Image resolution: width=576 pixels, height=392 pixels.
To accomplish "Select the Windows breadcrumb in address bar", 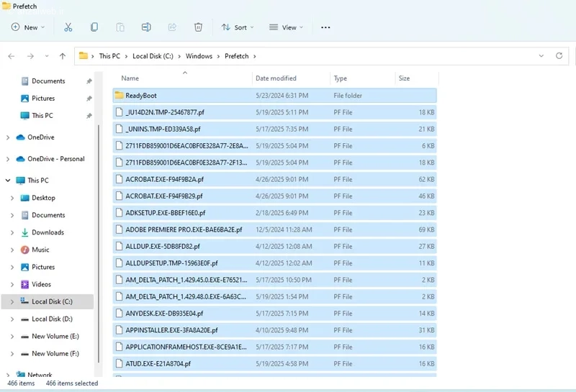I will click(199, 56).
